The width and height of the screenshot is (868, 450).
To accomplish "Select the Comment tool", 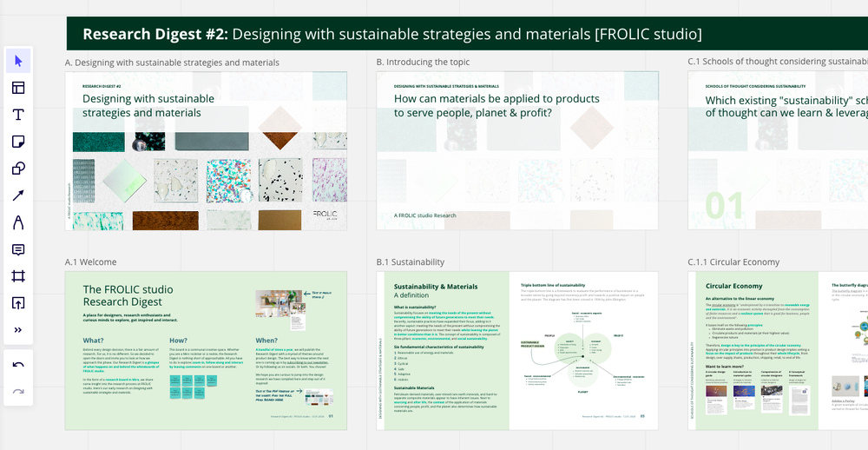I will click(x=18, y=249).
